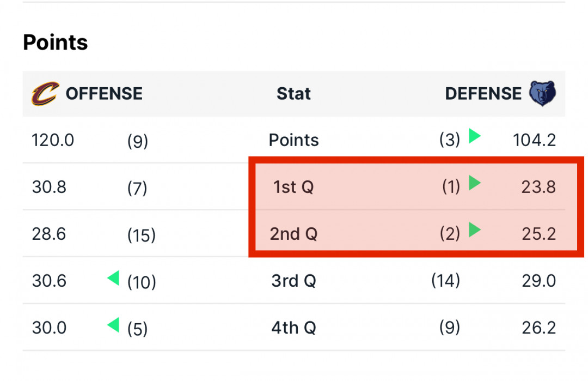Select the OFFENSE column header

104,93
